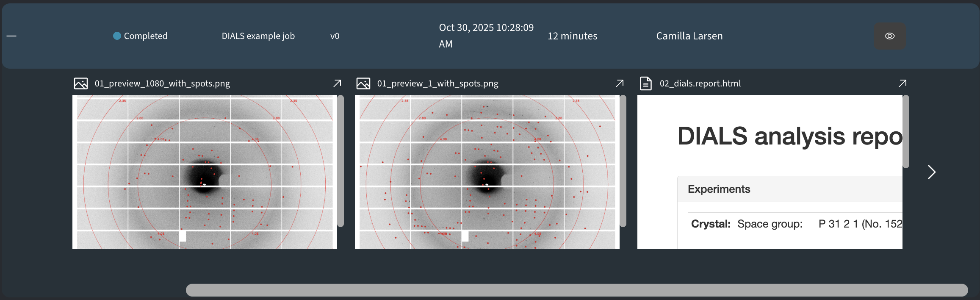Click the Oct 30, 2025 10:28:09 AM timestamp
Image resolution: width=980 pixels, height=300 pixels.
pyautogui.click(x=486, y=36)
